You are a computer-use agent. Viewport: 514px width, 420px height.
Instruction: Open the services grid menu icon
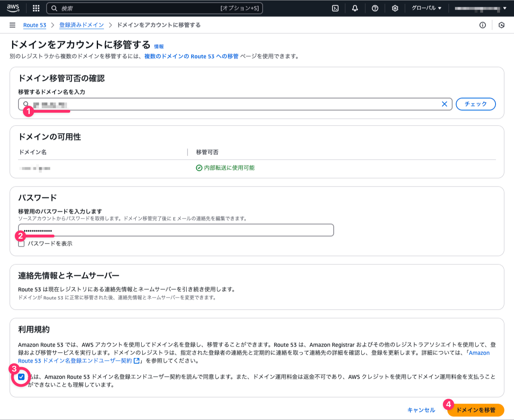point(36,8)
